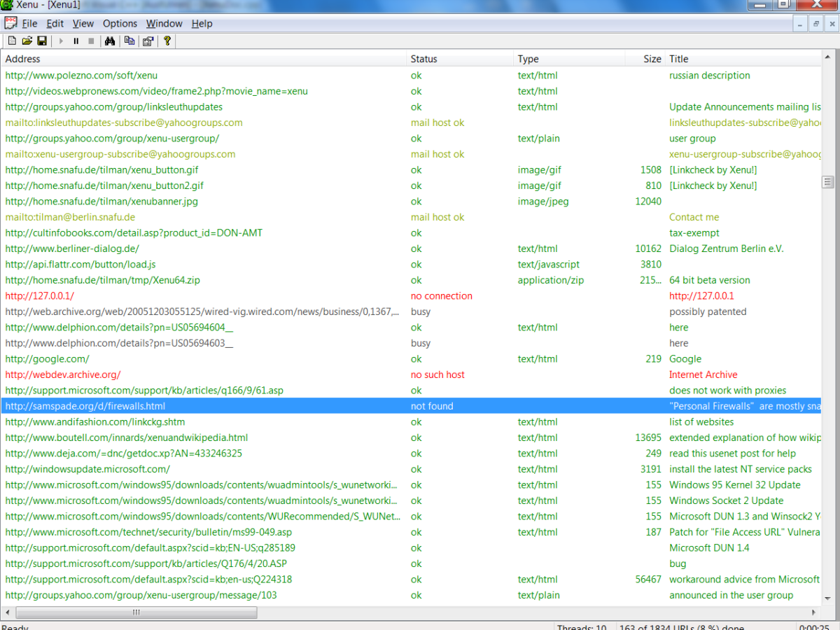This screenshot has height=630, width=840.
Task: Pause the link check with the pause icon
Action: pos(76,41)
